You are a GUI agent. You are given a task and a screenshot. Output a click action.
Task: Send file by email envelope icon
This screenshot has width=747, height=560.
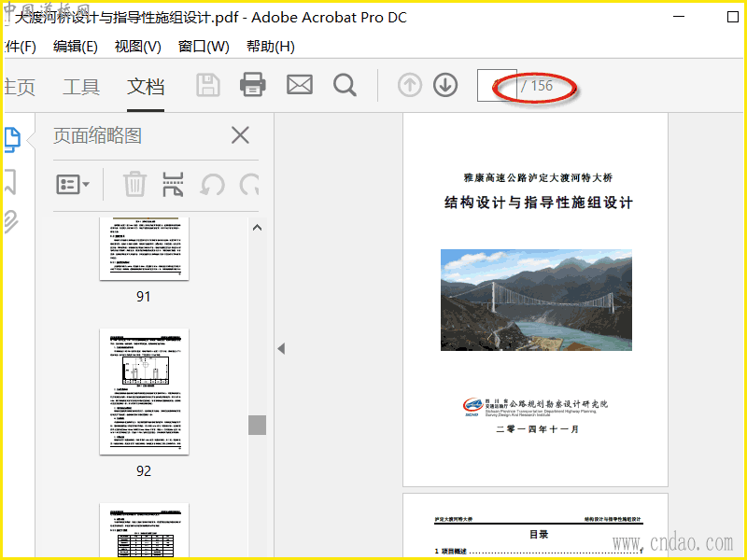300,85
